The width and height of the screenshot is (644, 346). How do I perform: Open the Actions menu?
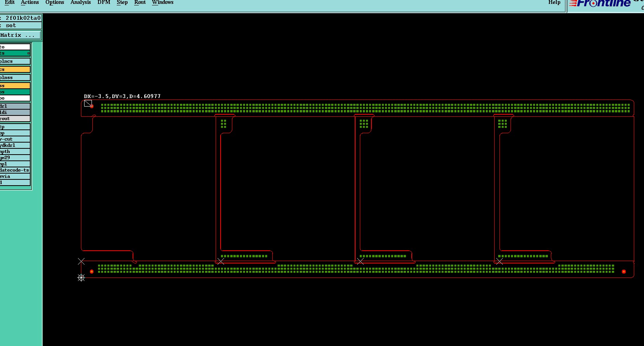[x=30, y=2]
